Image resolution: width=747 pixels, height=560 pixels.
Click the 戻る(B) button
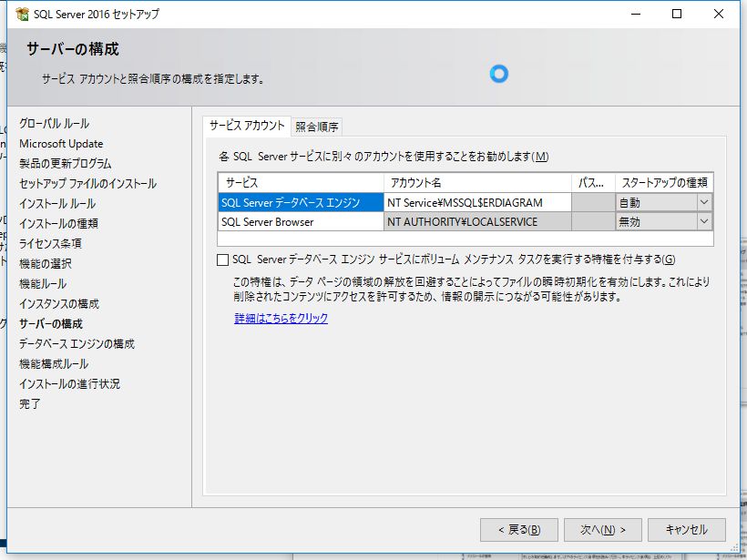pos(519,530)
